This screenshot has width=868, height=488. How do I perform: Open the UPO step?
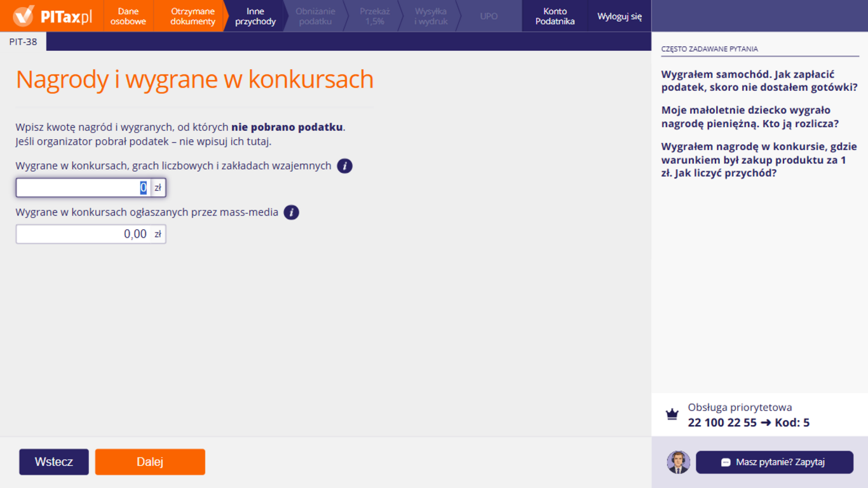click(489, 17)
